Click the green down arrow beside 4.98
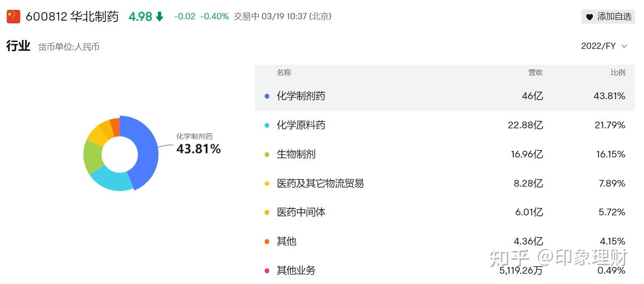644x284 pixels. click(160, 17)
